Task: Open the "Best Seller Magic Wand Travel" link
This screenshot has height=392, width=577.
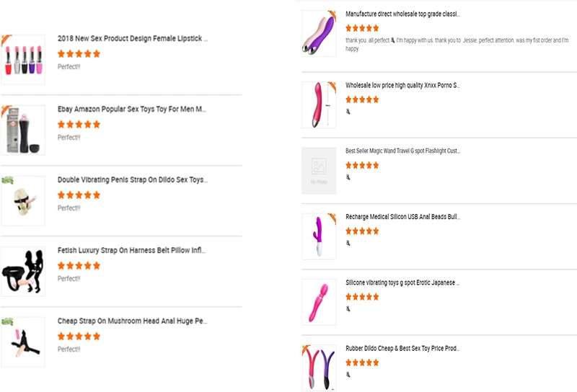Action: (402, 151)
